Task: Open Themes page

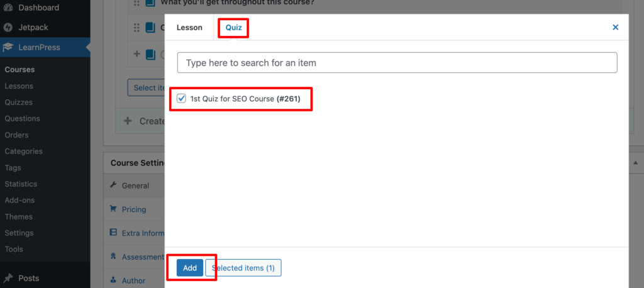Action: pyautogui.click(x=18, y=216)
